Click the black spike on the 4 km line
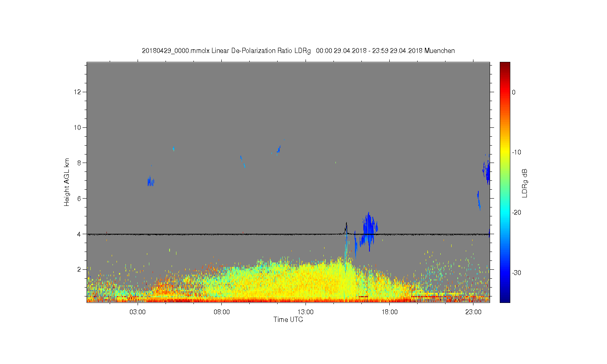Screen dimensions: 607x364 (346, 227)
